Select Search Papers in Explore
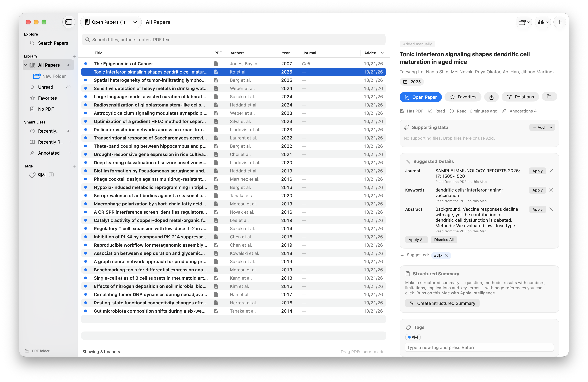Viewport: 588px width, 382px height. [49, 43]
